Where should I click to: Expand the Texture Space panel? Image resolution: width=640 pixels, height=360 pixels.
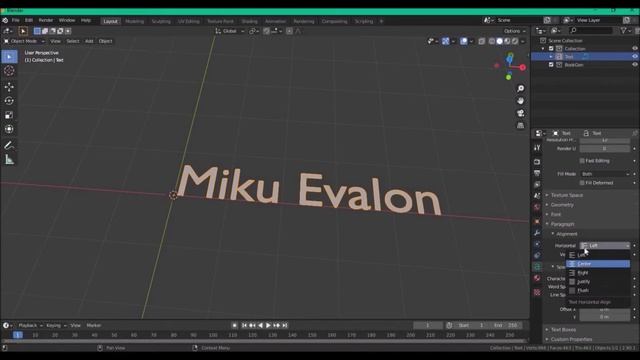click(567, 195)
